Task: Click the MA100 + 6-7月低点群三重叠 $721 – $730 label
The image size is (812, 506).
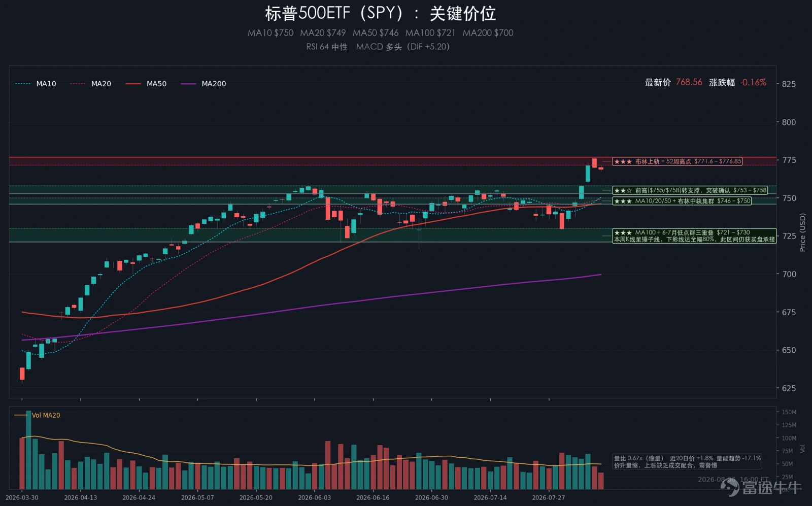Action: coord(682,232)
